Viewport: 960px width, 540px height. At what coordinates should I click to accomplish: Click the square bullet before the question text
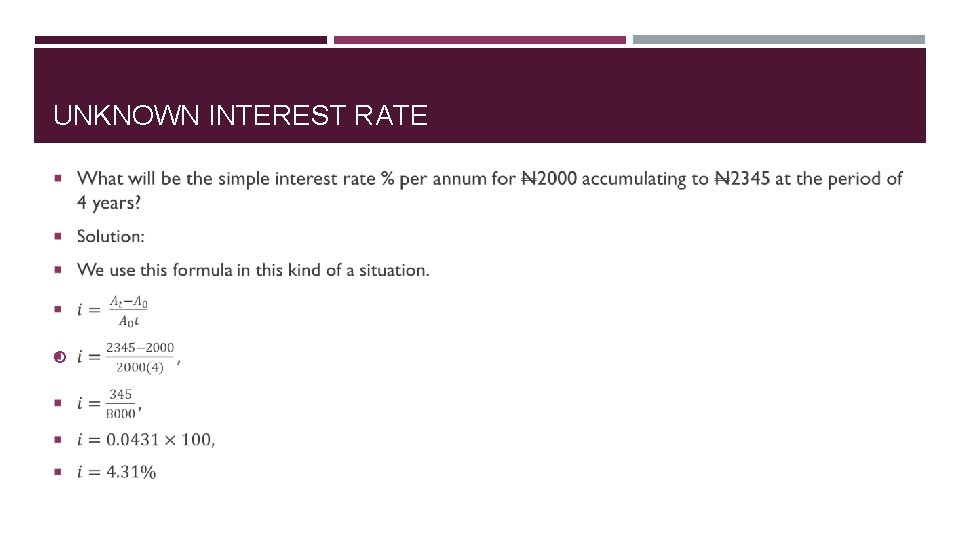(59, 179)
